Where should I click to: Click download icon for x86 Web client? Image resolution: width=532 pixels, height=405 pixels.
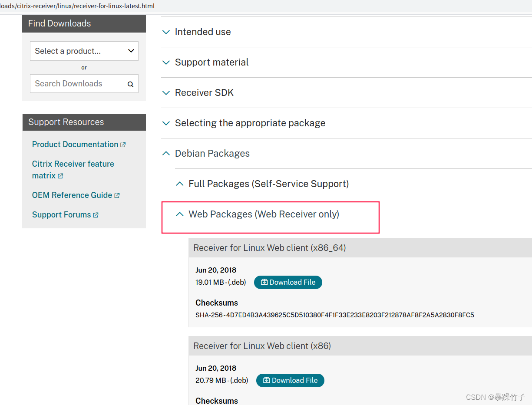(x=266, y=380)
